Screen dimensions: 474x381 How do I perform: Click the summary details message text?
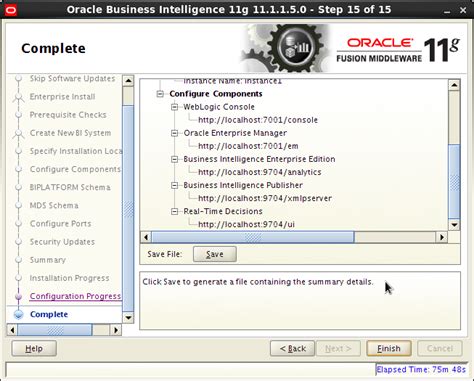tap(258, 282)
